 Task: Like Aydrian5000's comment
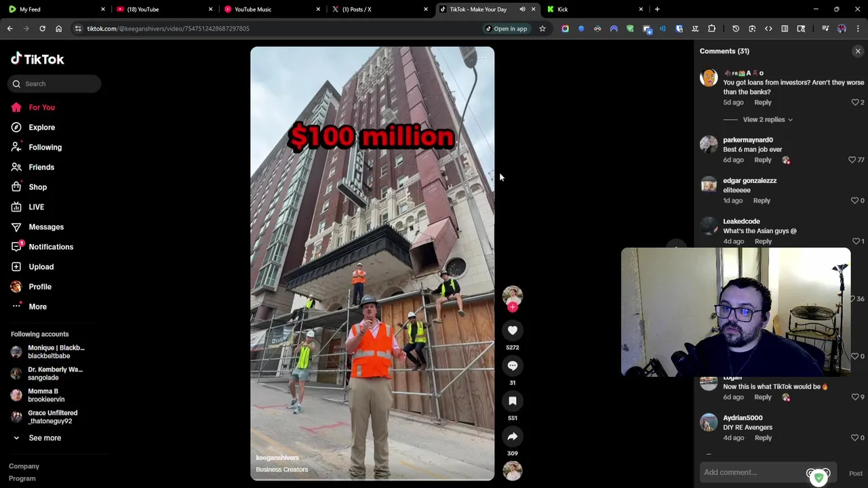(x=855, y=438)
